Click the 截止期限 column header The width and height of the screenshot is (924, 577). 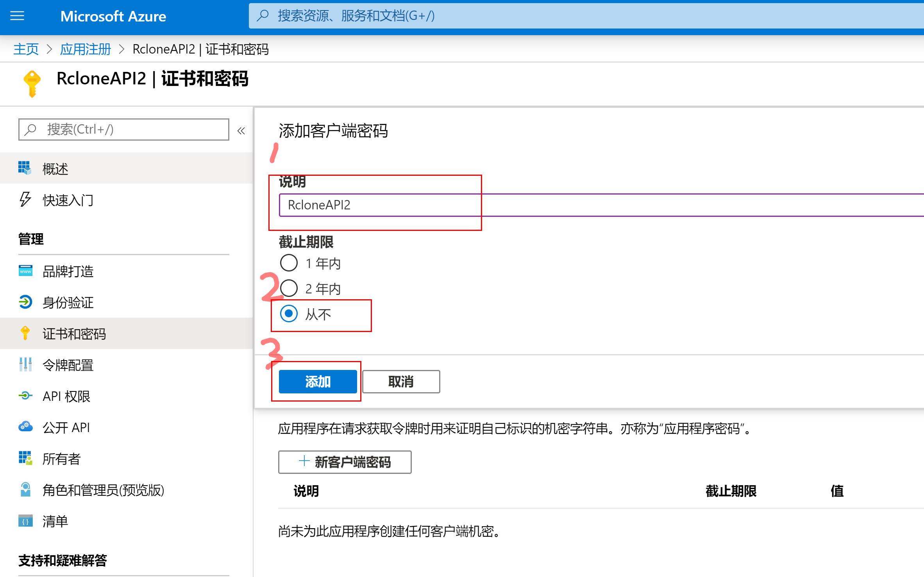pos(731,490)
